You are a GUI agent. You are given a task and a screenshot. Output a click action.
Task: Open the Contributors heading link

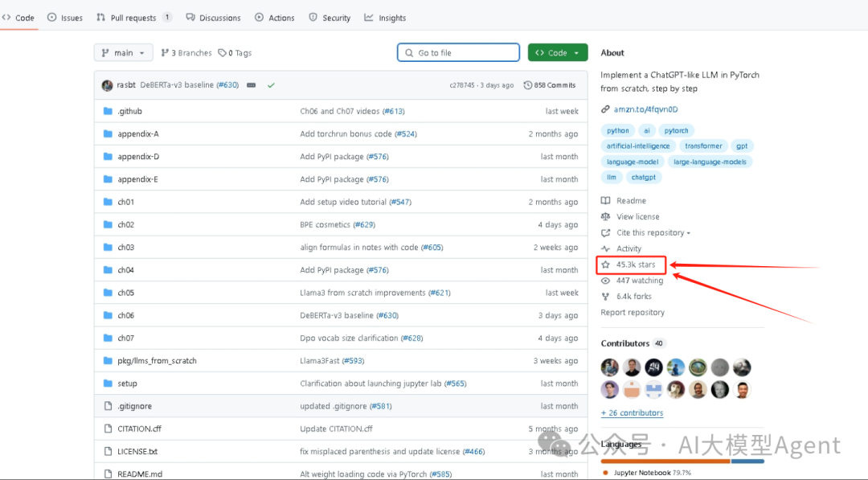tap(625, 343)
